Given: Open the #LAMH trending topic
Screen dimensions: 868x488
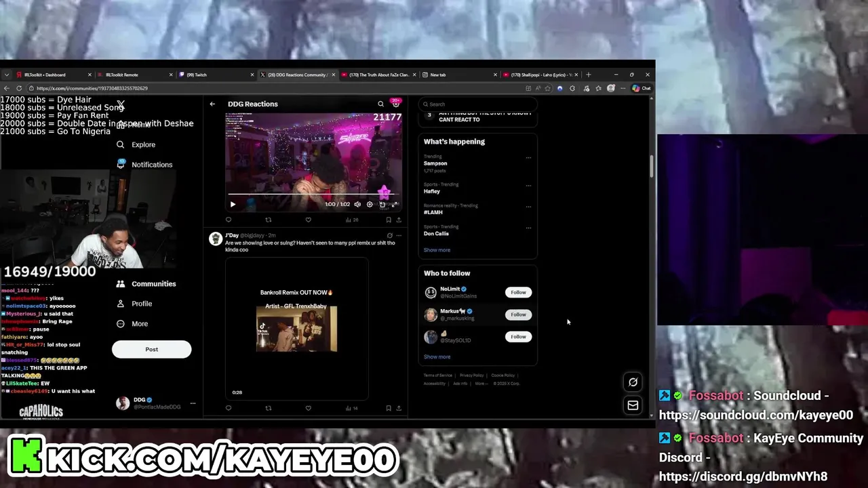Looking at the screenshot, I should point(433,212).
